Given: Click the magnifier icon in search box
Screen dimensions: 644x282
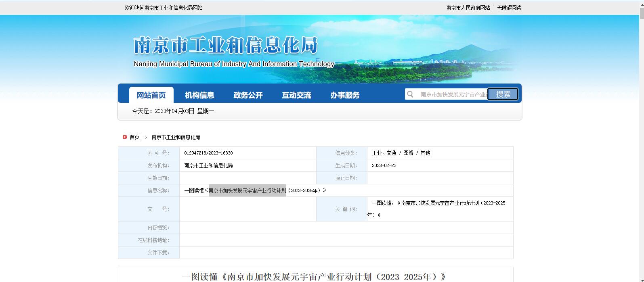Looking at the screenshot, I should (x=410, y=94).
